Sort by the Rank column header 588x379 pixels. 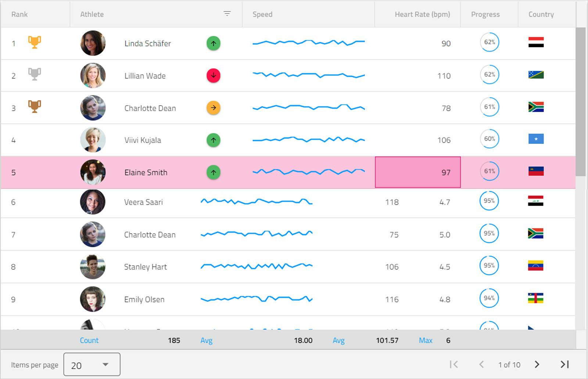[19, 14]
